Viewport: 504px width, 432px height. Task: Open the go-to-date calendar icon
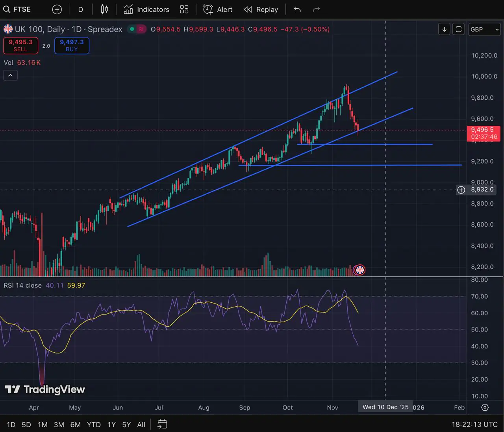162,425
